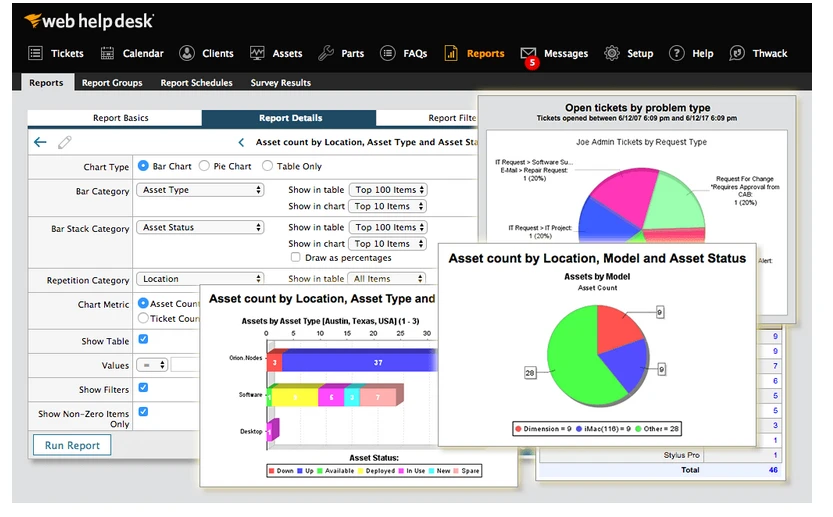
Task: Open Bar Stack Category Asset Status dropdown
Action: [200, 227]
